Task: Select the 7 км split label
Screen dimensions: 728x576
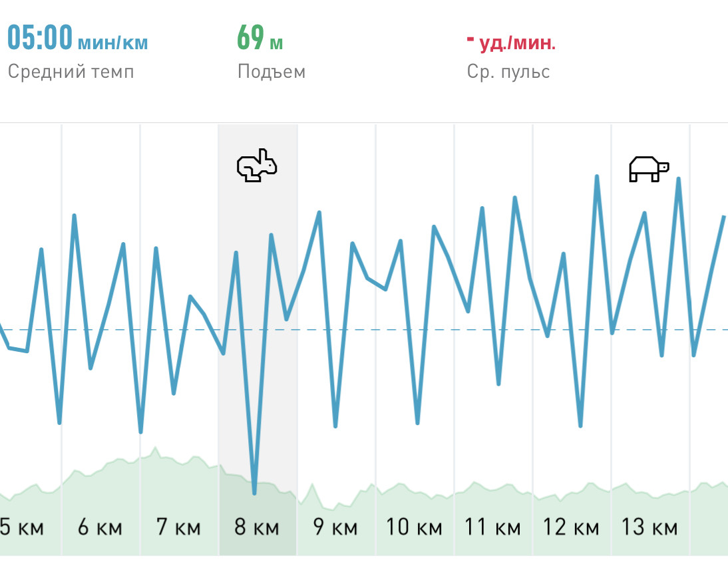Action: [178, 527]
